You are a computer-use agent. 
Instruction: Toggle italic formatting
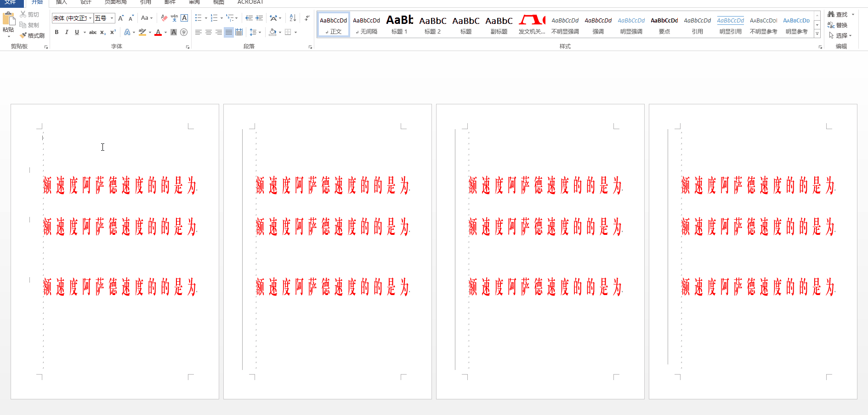pyautogui.click(x=67, y=32)
